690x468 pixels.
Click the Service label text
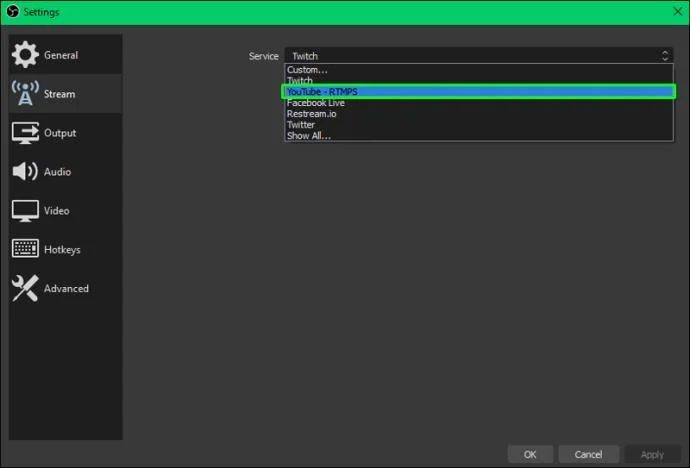pos(264,56)
